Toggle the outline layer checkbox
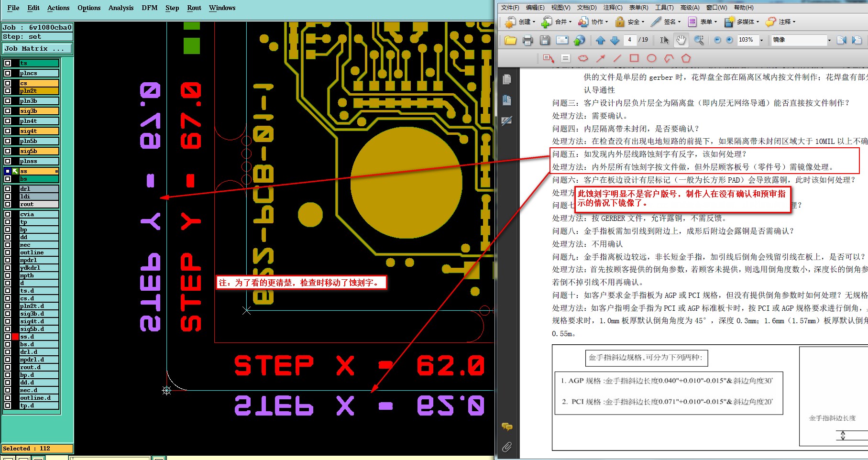Viewport: 868px width, 460px height. pos(8,252)
